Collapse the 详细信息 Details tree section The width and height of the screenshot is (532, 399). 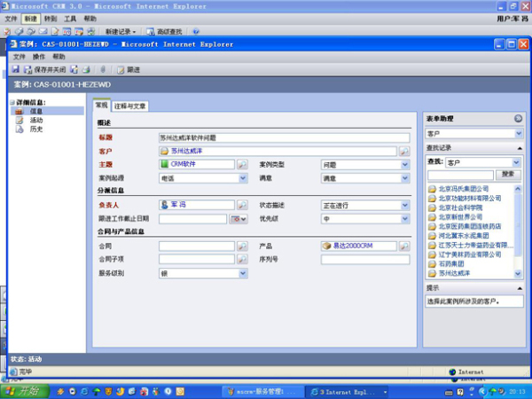[x=12, y=102]
